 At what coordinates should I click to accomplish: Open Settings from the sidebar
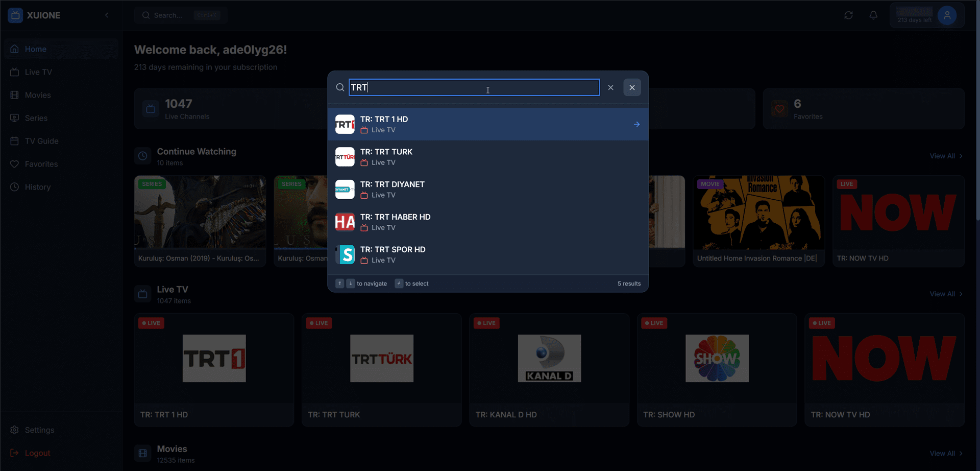(x=39, y=430)
